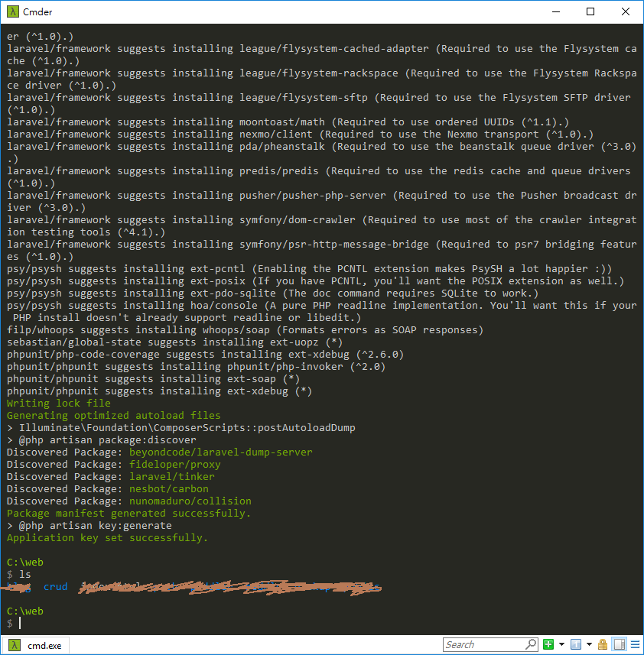
Task: Open a new console with green plus
Action: [x=548, y=644]
